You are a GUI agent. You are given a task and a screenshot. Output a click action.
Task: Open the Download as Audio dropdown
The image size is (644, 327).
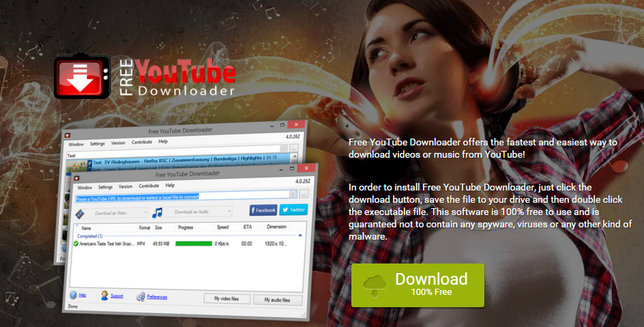[198, 212]
